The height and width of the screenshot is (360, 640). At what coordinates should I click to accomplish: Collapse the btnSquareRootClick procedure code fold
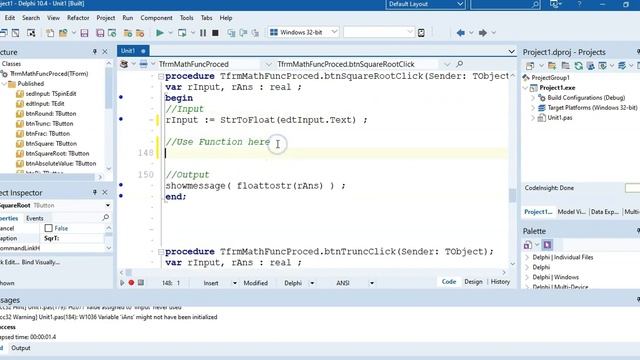coord(161,76)
